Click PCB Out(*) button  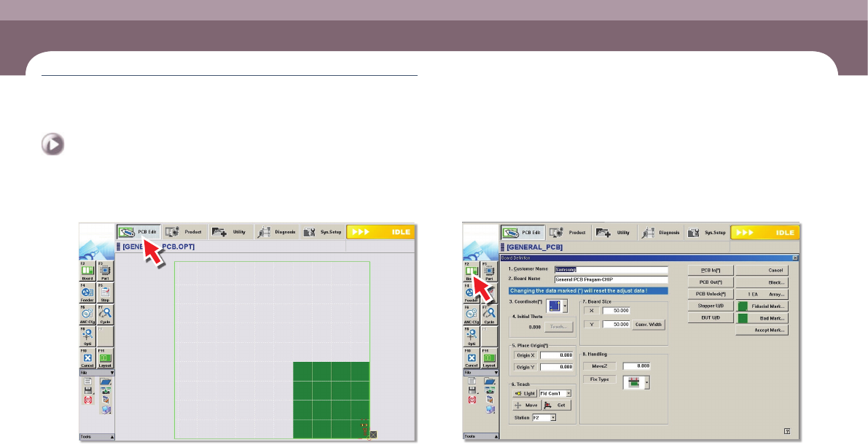(711, 282)
